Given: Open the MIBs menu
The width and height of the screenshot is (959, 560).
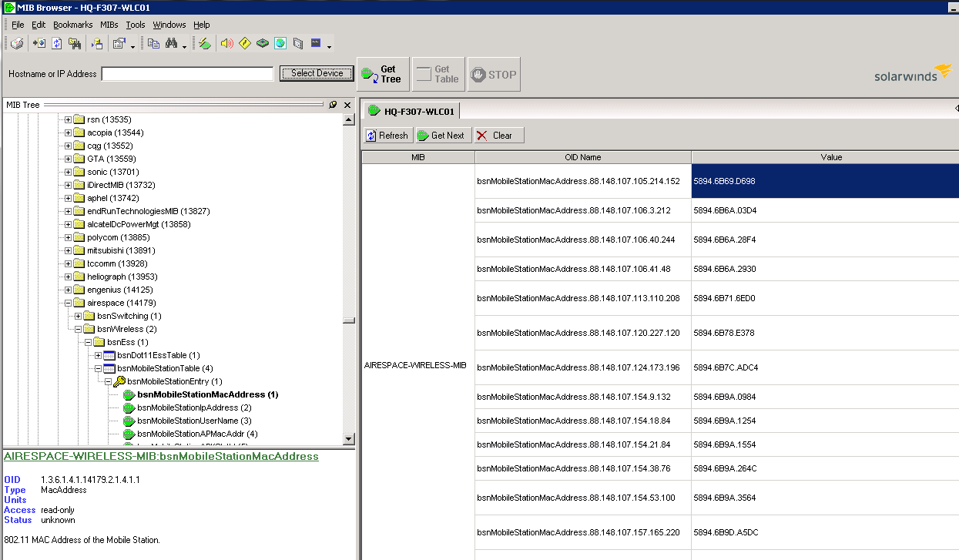Looking at the screenshot, I should click(x=109, y=25).
